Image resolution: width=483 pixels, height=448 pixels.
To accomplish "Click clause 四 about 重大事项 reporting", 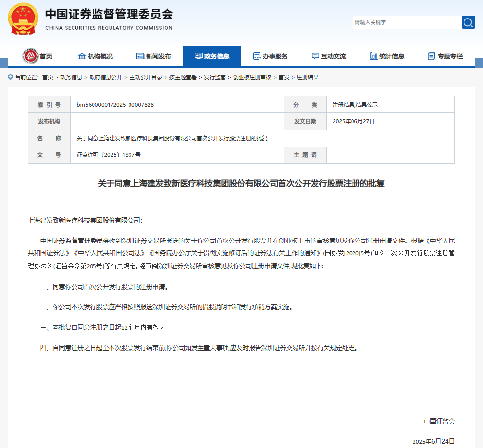I will coord(199,348).
